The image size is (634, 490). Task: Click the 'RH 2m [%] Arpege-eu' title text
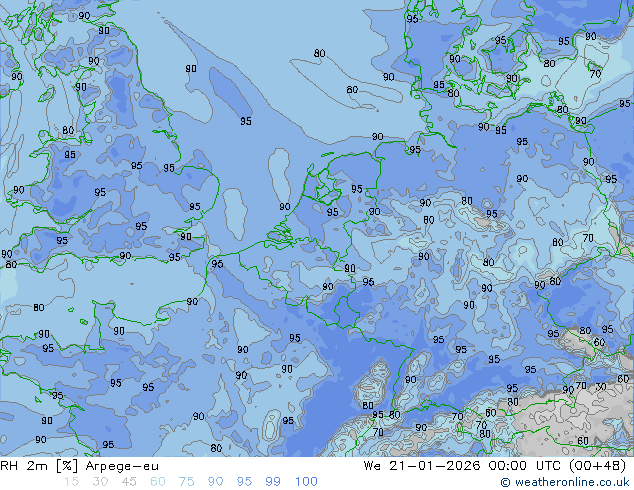[x=79, y=466]
